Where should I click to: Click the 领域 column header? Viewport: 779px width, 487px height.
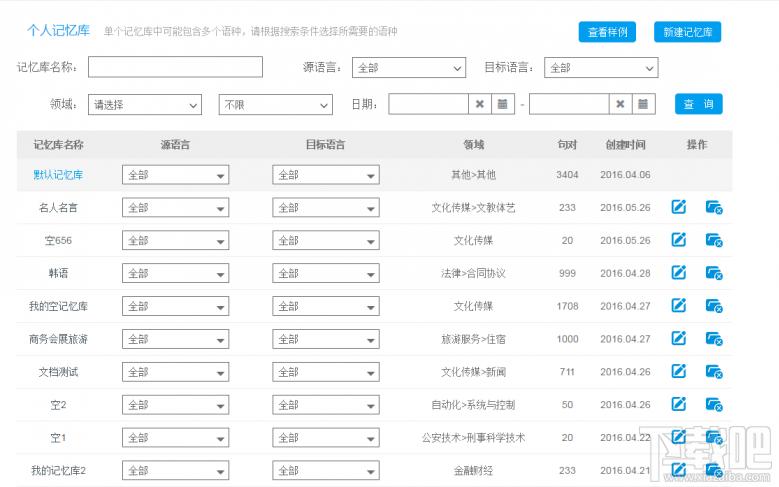[x=473, y=145]
